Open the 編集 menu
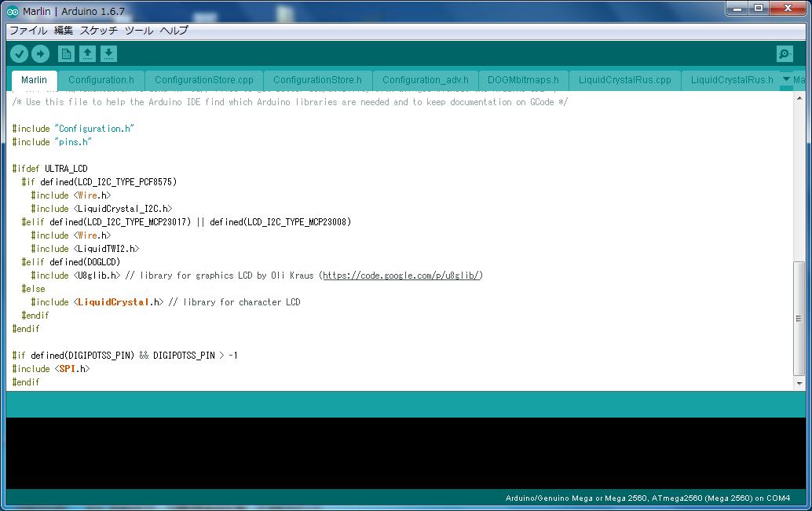The image size is (812, 511). tap(63, 31)
